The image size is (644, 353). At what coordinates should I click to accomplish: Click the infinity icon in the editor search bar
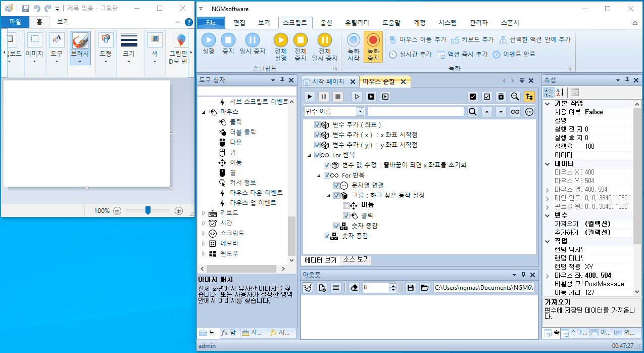[x=515, y=112]
